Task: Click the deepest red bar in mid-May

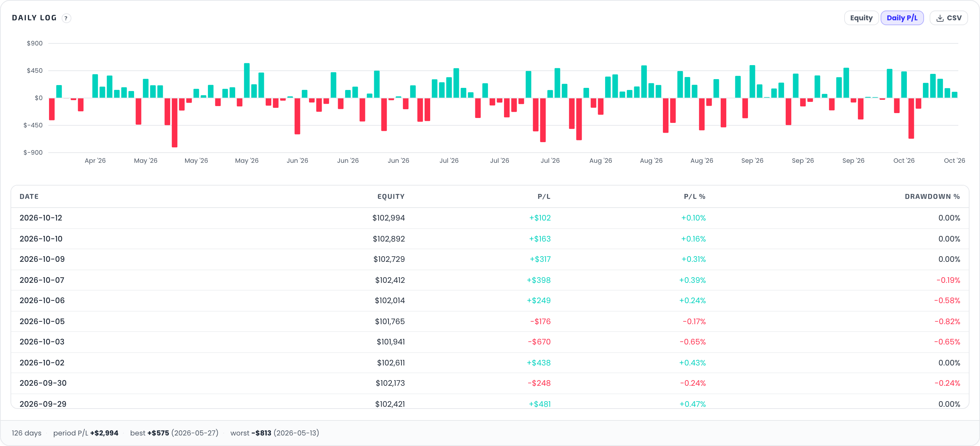Action: [175, 123]
